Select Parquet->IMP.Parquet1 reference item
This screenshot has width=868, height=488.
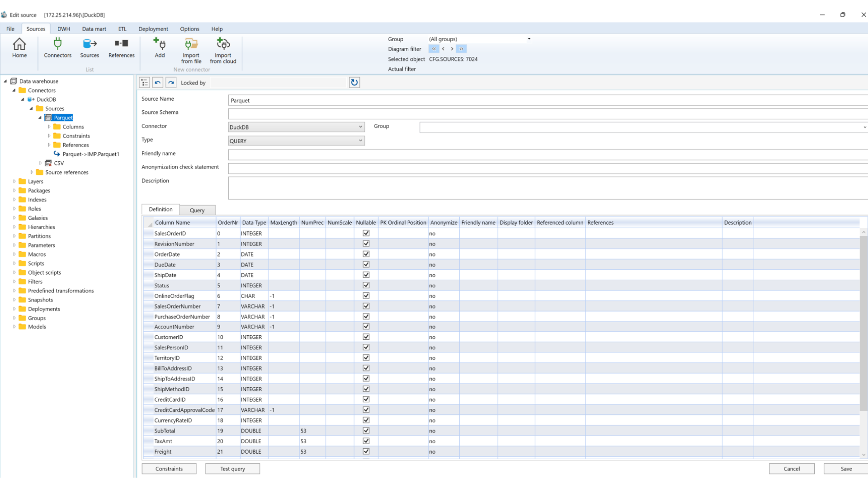(90, 154)
